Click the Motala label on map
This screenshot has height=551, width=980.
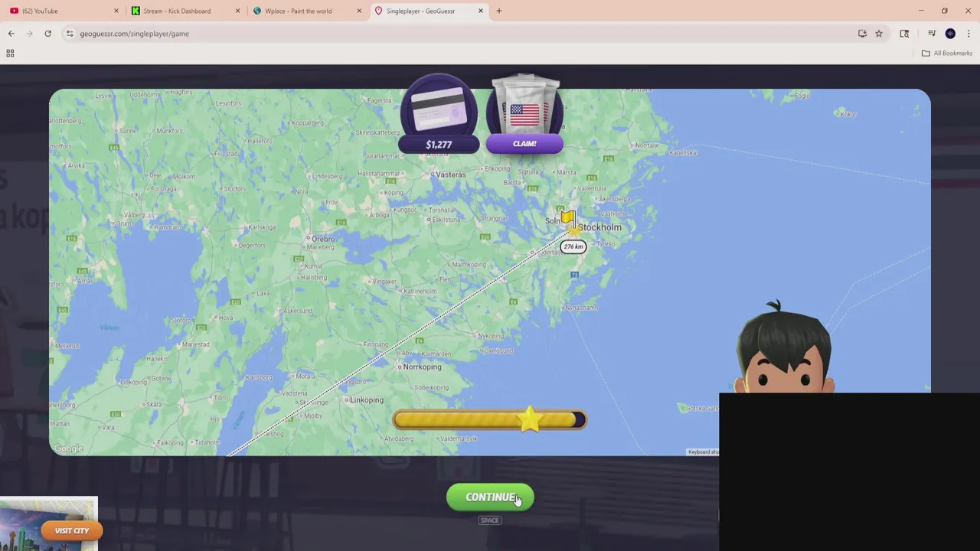click(305, 376)
